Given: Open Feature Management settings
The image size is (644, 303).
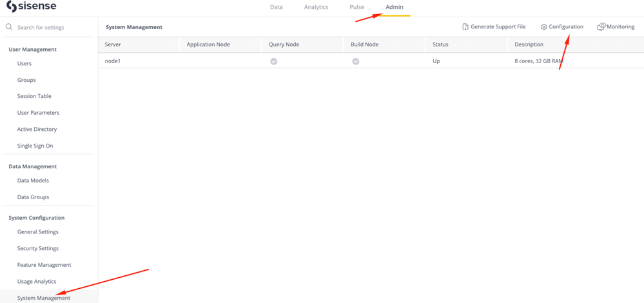Looking at the screenshot, I should [44, 265].
